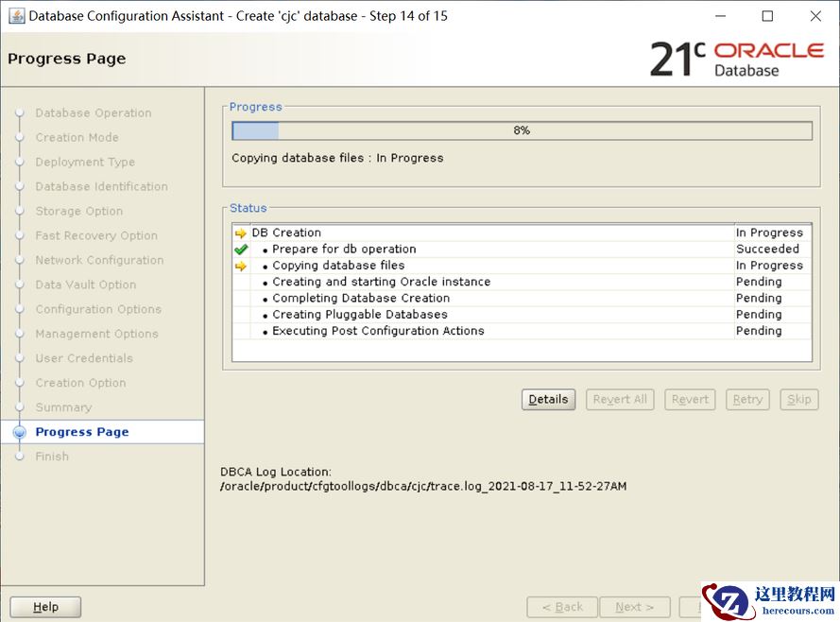
Task: Click Completing Database Creation row
Action: pyautogui.click(x=522, y=299)
